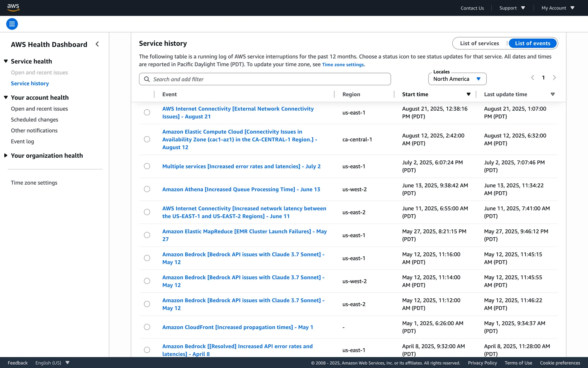Select the Amazon Athena June 13 event radio
Viewport: 588px width, 368px height.
[x=147, y=189]
